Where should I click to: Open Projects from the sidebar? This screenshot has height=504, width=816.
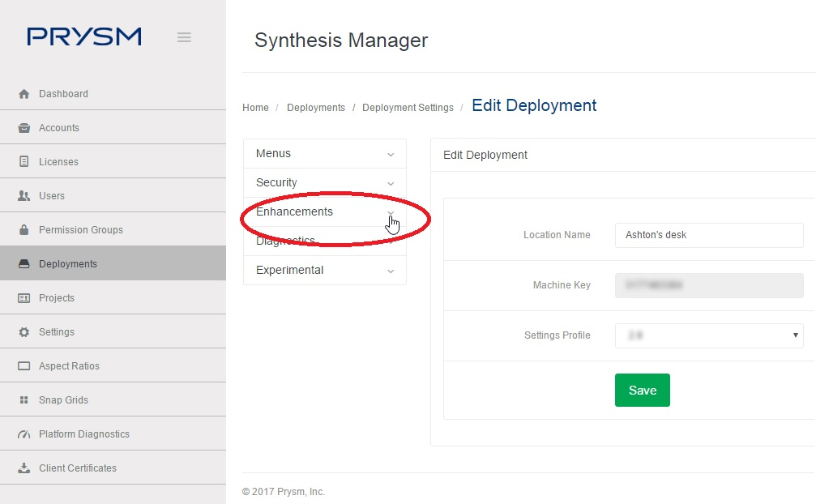tap(113, 297)
